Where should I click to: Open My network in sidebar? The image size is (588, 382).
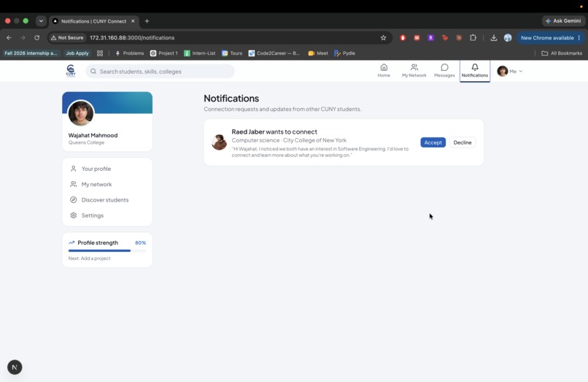click(107, 185)
